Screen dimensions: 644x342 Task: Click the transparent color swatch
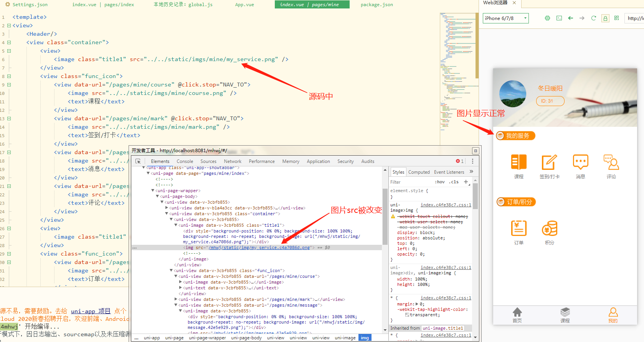407,315
